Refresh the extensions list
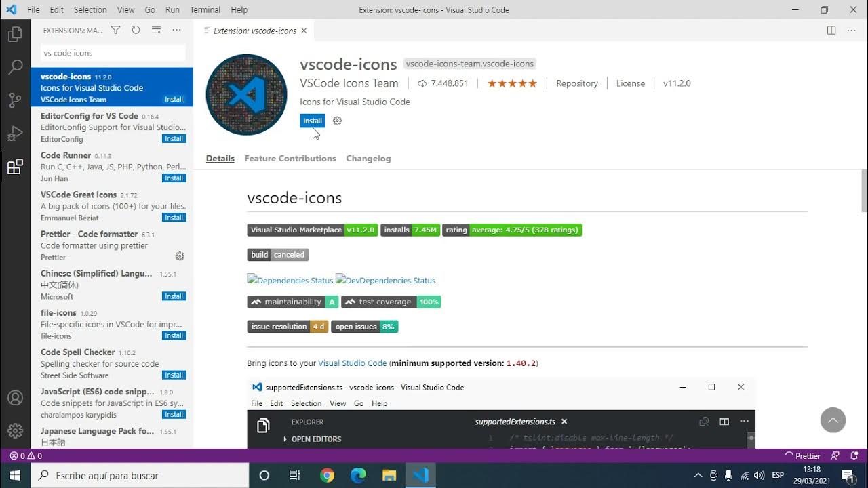Image resolution: width=868 pixels, height=488 pixels. [136, 30]
